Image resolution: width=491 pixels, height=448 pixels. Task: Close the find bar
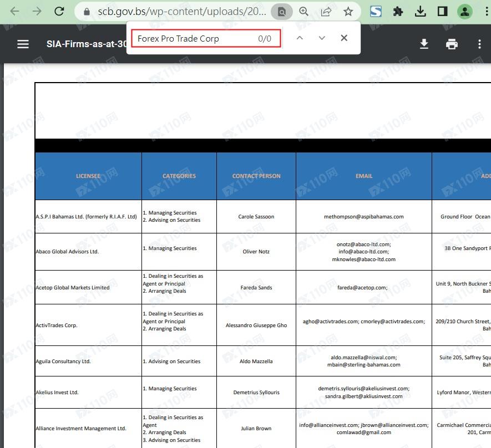pos(344,38)
